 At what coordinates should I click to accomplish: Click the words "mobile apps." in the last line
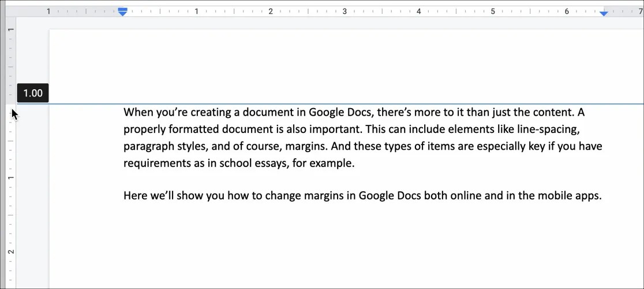click(x=571, y=196)
